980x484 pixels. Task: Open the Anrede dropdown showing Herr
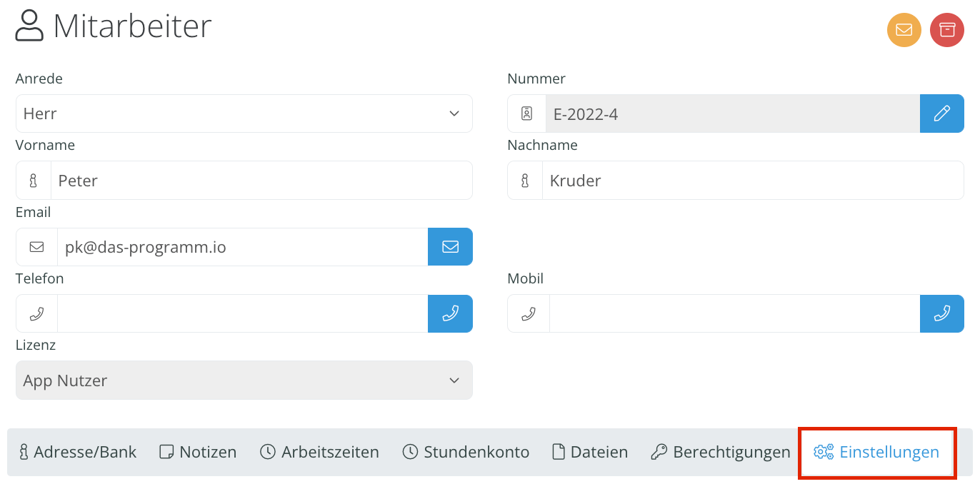point(244,114)
